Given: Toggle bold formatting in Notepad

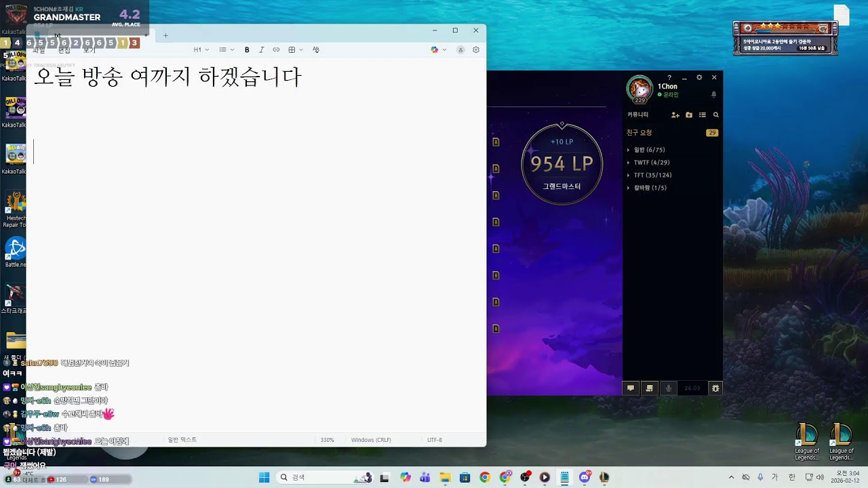Looking at the screenshot, I should (247, 49).
